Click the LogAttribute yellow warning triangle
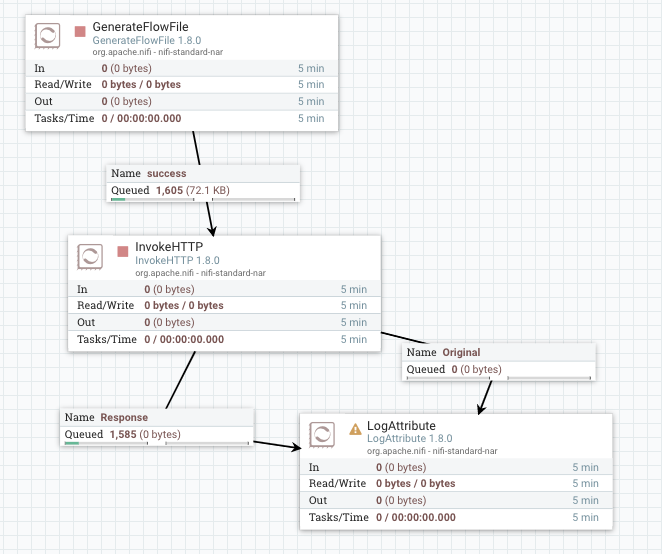662x554 pixels. click(x=355, y=428)
